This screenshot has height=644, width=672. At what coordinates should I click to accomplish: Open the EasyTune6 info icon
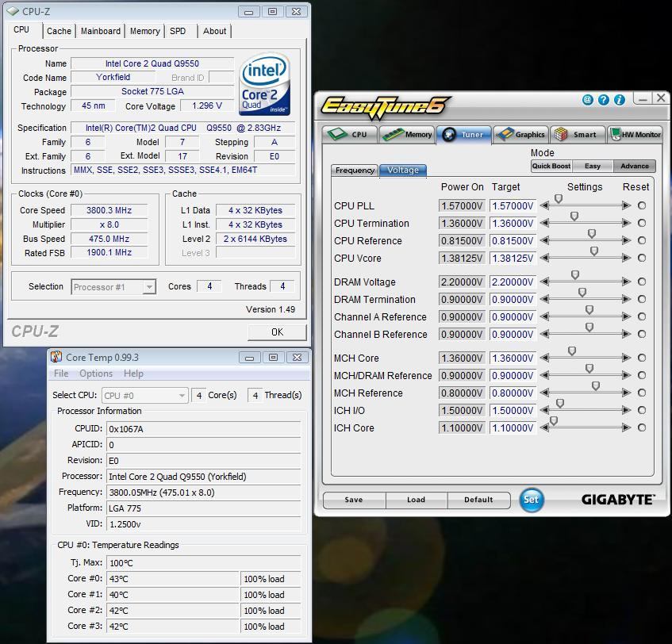tap(620, 100)
